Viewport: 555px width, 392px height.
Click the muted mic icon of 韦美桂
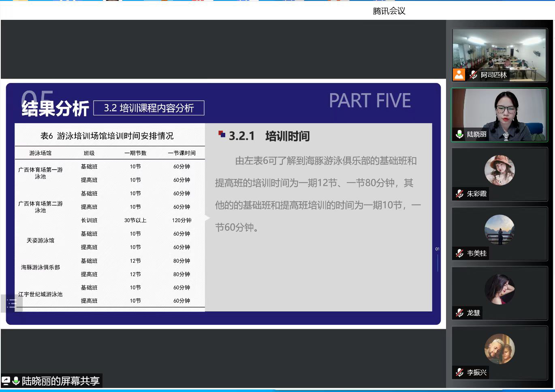point(459,254)
